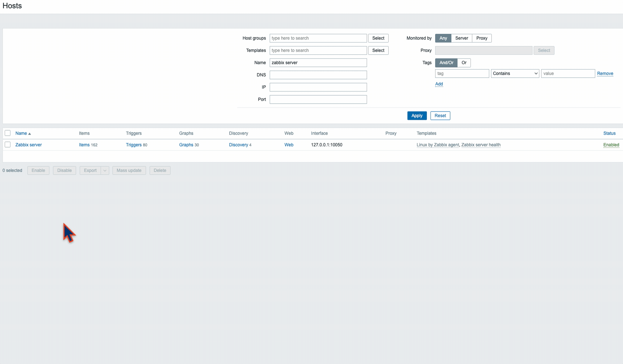
Task: Switch tags mode to Or
Action: (464, 63)
